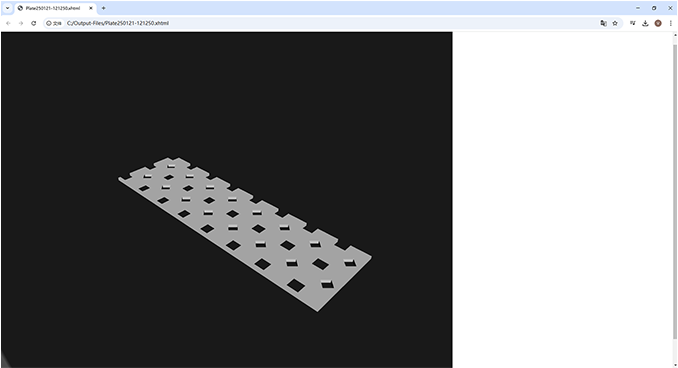
Task: Open the Chrome three-dot menu
Action: pos(671,23)
